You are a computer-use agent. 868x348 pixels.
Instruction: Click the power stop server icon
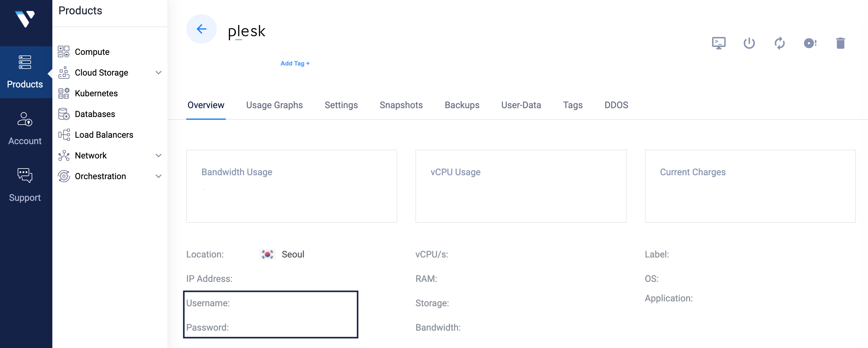pos(749,43)
